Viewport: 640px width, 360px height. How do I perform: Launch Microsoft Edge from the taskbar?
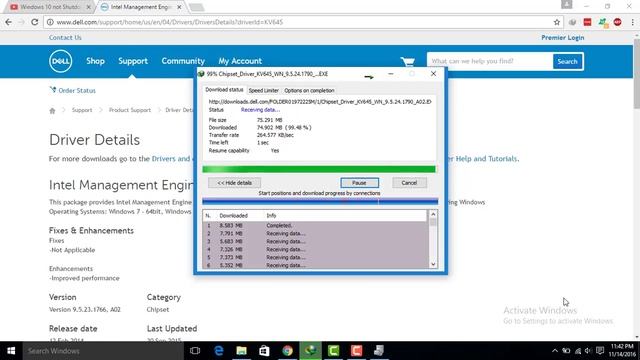[219, 351]
